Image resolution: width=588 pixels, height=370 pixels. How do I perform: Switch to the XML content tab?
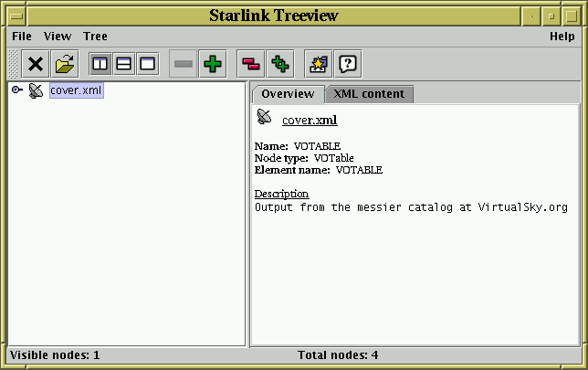[369, 94]
